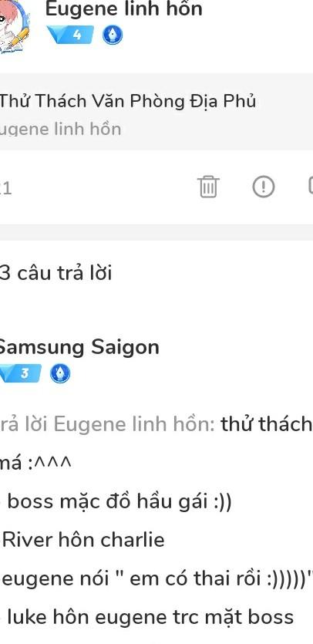Tap the pen badge beside level 4
Screen dimensions: 313x644
tap(112, 35)
